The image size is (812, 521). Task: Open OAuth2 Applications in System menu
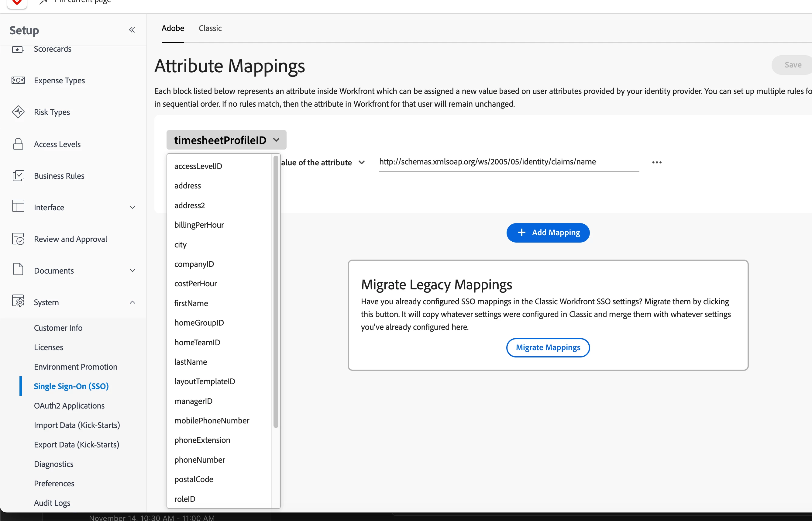coord(69,405)
